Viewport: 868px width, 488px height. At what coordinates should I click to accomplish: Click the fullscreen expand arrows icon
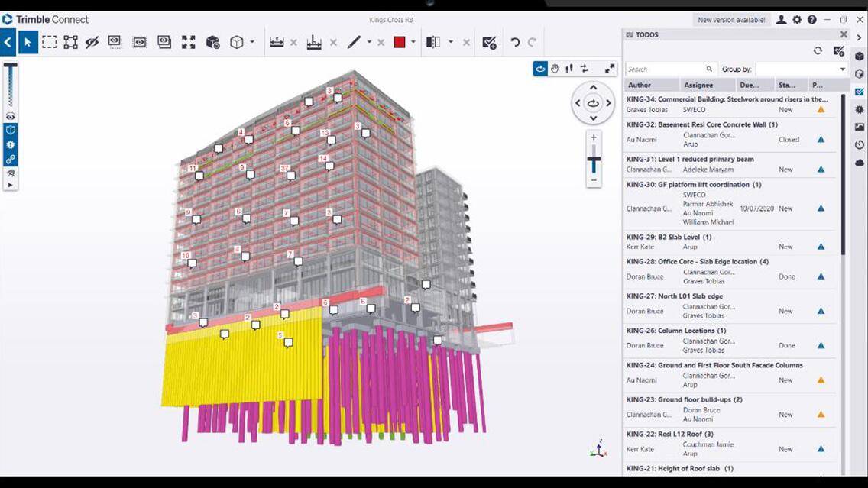click(x=610, y=69)
